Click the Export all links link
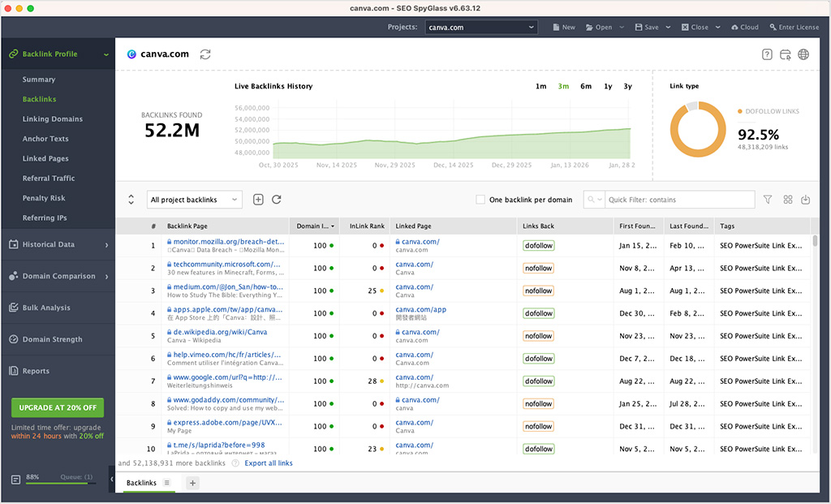This screenshot has height=504, width=831. (x=269, y=463)
